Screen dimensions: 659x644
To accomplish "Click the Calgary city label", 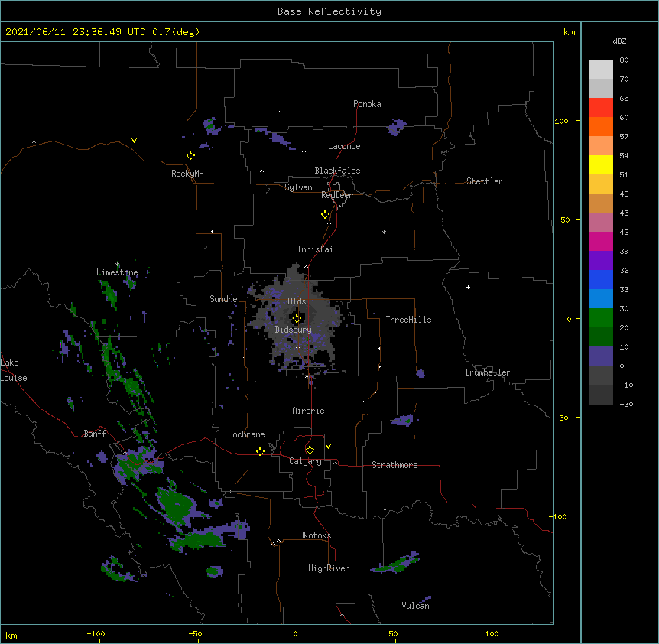I will 305,461.
